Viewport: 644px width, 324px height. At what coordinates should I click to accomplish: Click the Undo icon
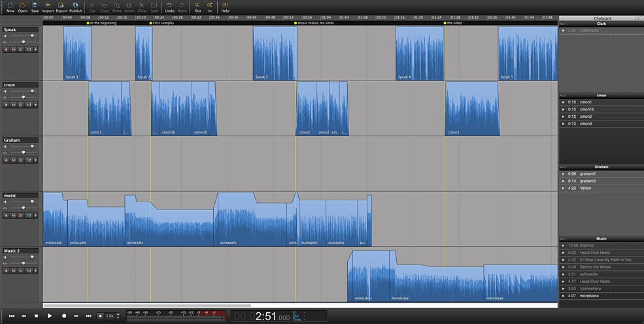(x=169, y=5)
